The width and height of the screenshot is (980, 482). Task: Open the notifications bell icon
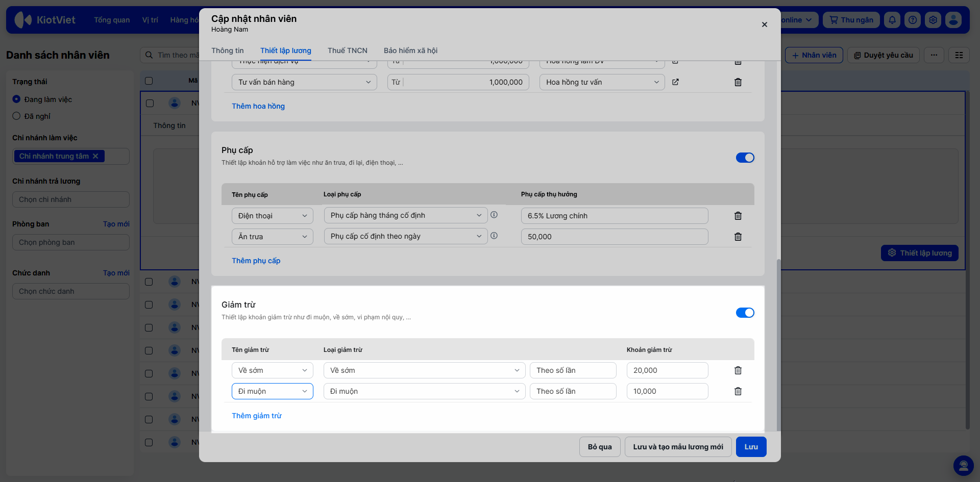[892, 20]
